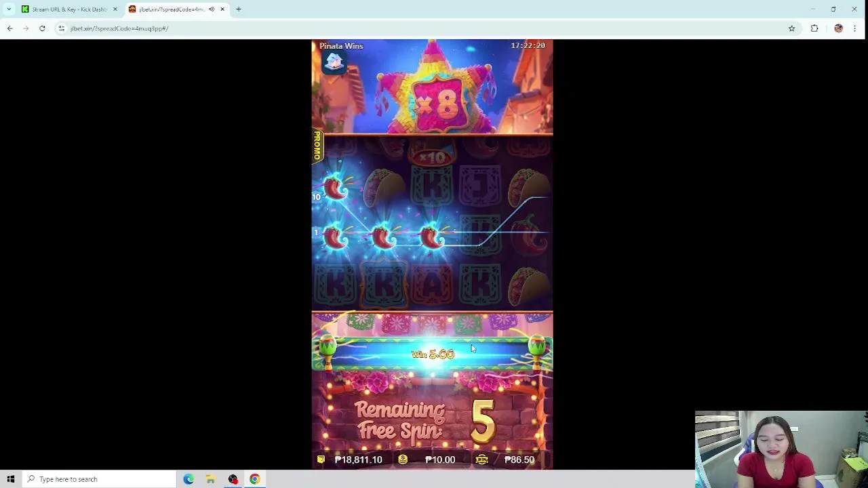Open the Chrome three-dot menu
Screen dimensions: 868x488
[x=854, y=28]
